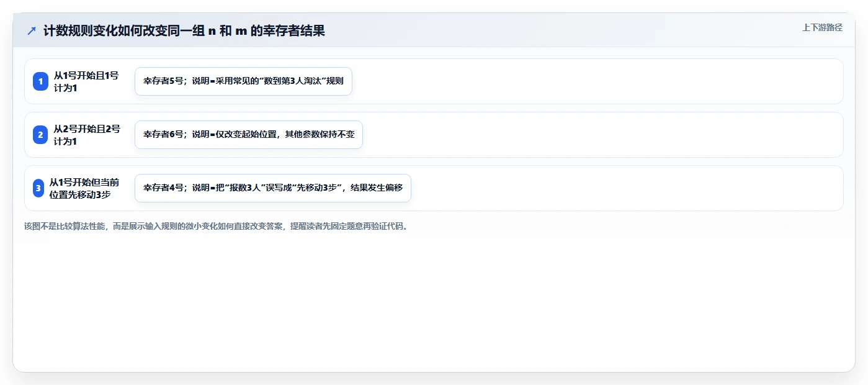868x385 pixels.
Task: Click the 幸存者5号 result box
Action: coord(243,81)
